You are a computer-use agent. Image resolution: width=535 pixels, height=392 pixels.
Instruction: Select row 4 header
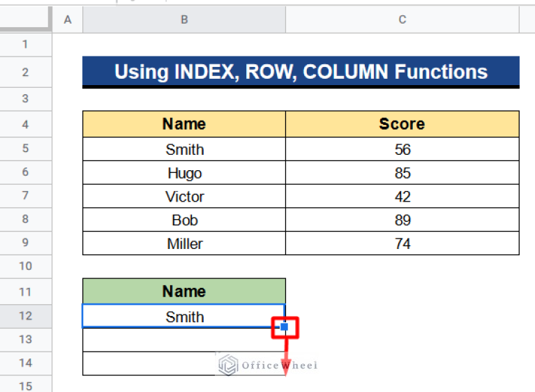26,125
